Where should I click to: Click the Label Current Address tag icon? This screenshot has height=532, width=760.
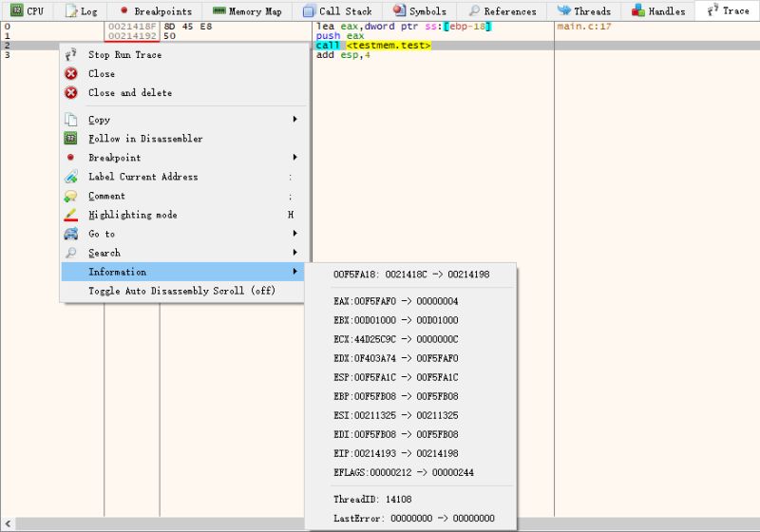(x=70, y=177)
